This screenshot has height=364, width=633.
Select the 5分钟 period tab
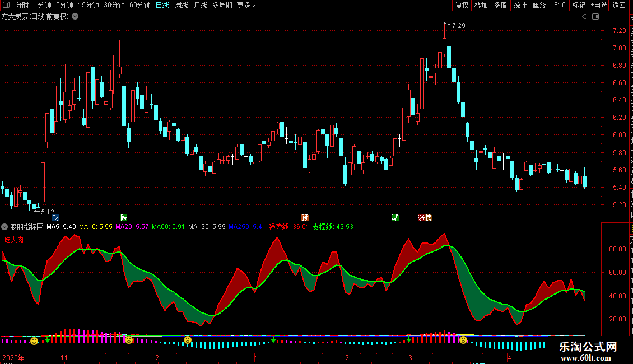tap(64, 5)
